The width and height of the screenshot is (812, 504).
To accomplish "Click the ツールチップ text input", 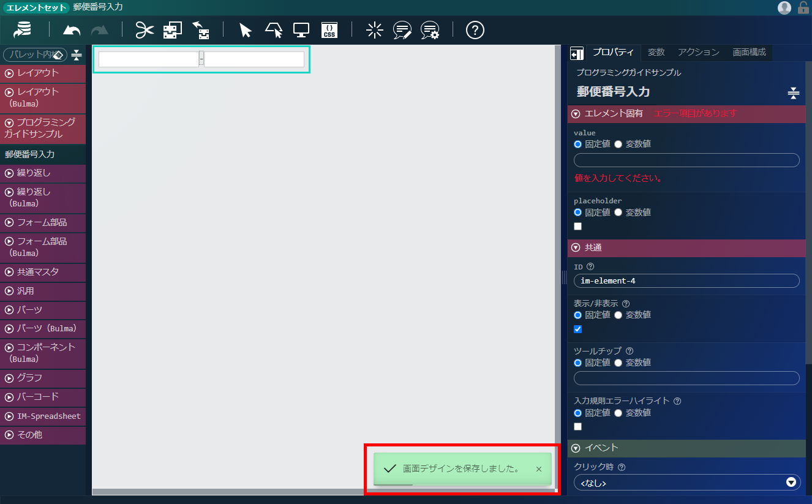I will [686, 378].
